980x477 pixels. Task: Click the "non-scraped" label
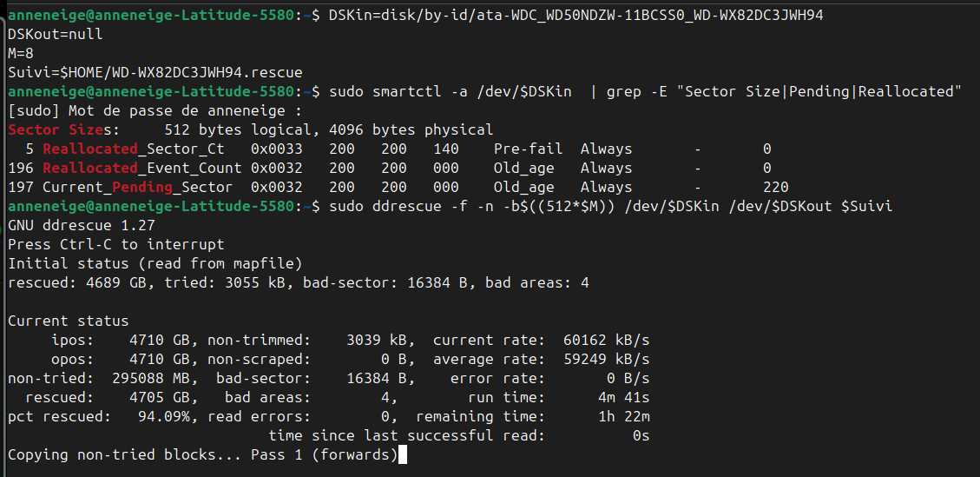pos(260,360)
